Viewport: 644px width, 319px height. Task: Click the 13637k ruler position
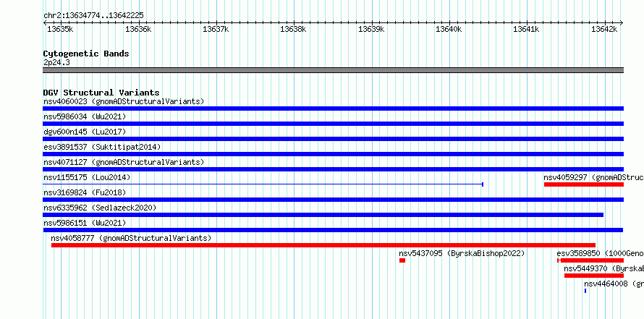tap(216, 29)
